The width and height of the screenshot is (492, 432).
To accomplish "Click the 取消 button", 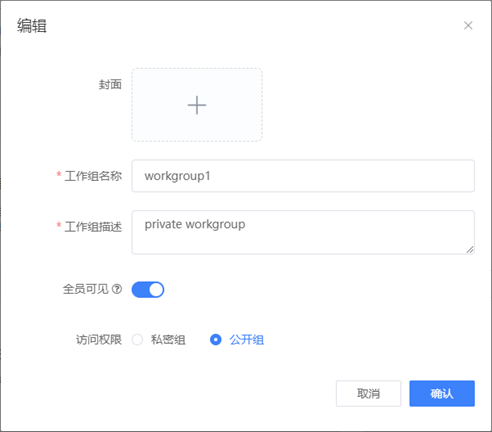I will click(368, 393).
